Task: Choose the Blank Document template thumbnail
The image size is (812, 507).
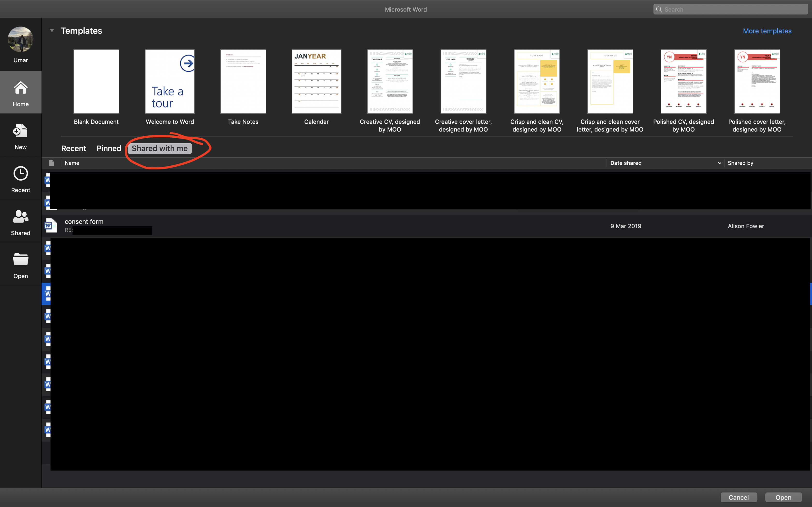Action: [96, 82]
